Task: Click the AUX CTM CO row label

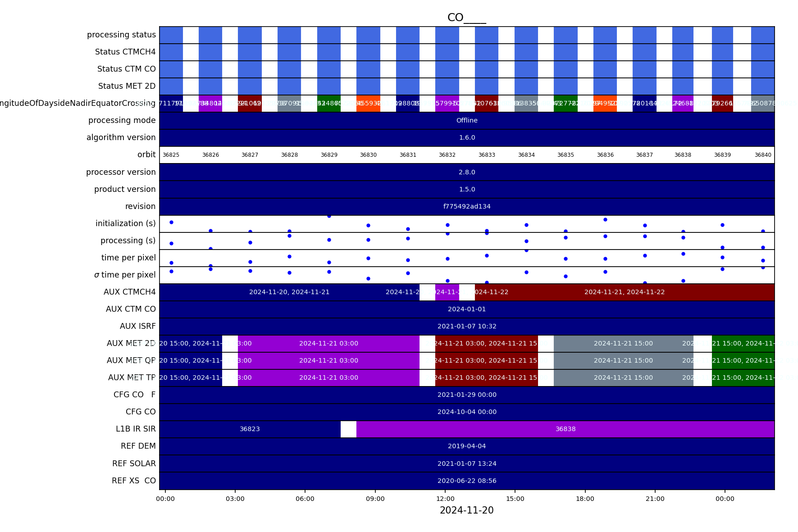Action: 131,309
